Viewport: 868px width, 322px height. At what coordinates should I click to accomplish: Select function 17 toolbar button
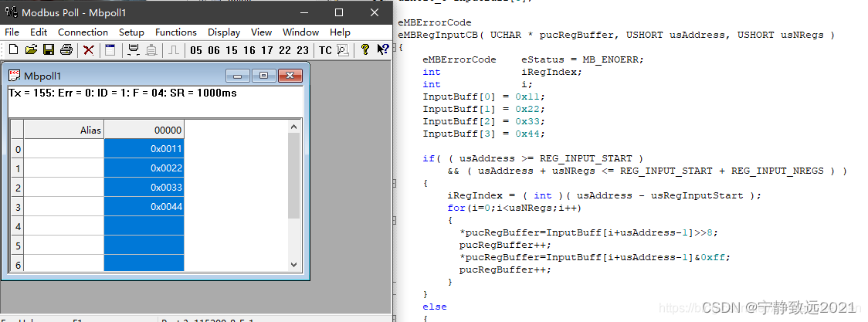click(267, 50)
